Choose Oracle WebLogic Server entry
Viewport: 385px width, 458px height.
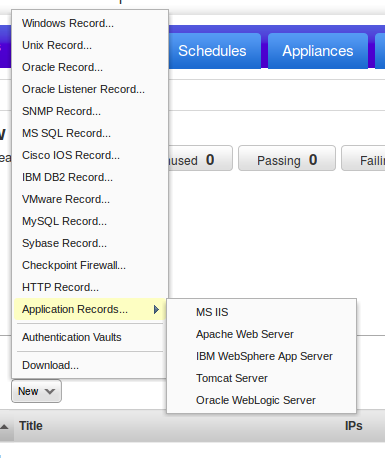261,400
